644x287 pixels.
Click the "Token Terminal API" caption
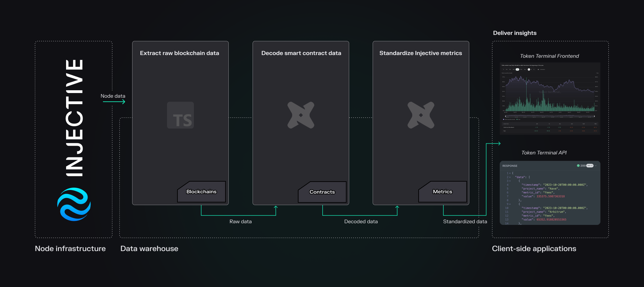click(x=544, y=153)
